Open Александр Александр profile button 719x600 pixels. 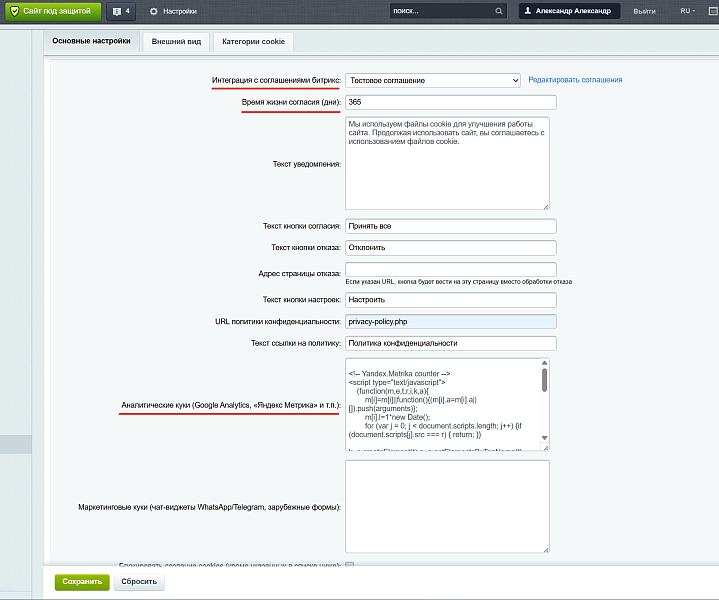(569, 11)
